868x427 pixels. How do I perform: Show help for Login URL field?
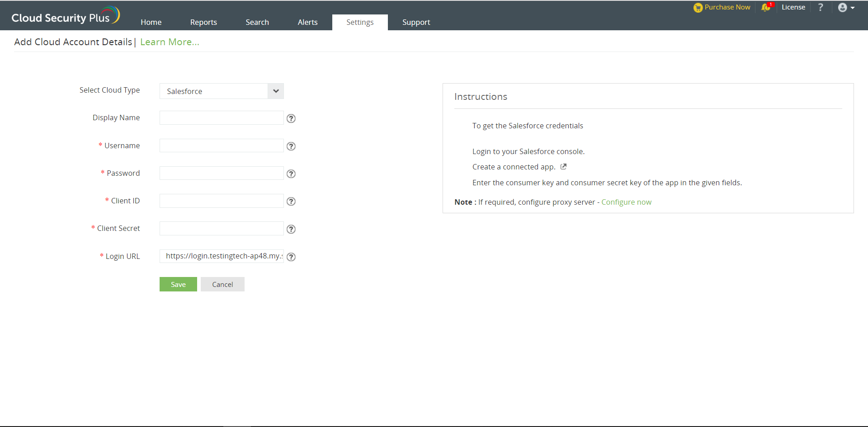291,257
